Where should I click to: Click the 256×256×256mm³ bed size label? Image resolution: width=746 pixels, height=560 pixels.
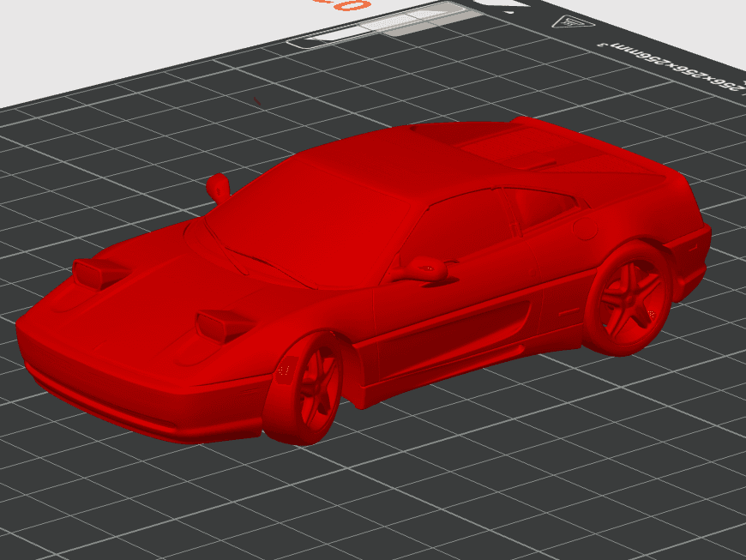(673, 66)
